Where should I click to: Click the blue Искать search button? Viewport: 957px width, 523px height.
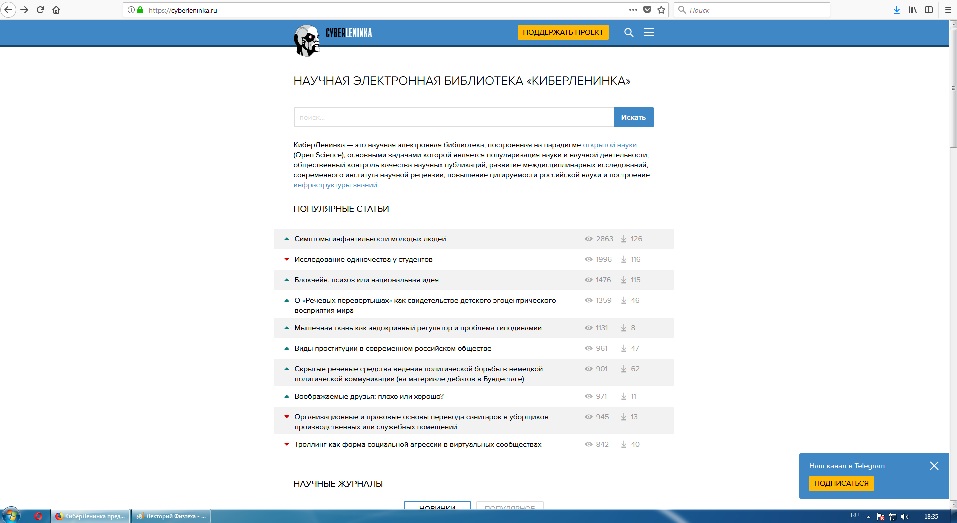tap(633, 117)
